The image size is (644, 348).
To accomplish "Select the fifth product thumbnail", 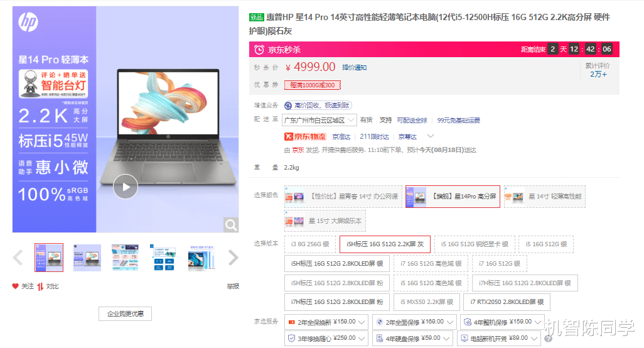I will click(201, 258).
